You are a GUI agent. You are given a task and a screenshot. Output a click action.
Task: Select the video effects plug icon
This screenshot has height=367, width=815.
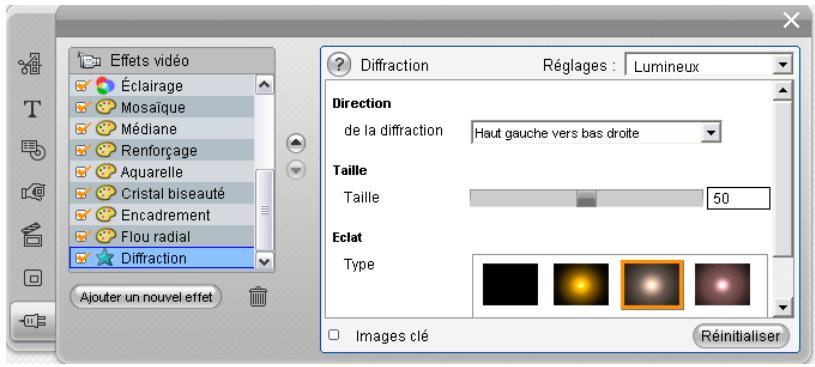pyautogui.click(x=33, y=321)
